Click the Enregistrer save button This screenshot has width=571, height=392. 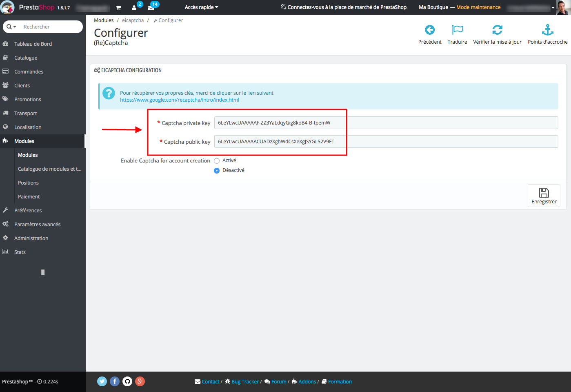click(544, 196)
